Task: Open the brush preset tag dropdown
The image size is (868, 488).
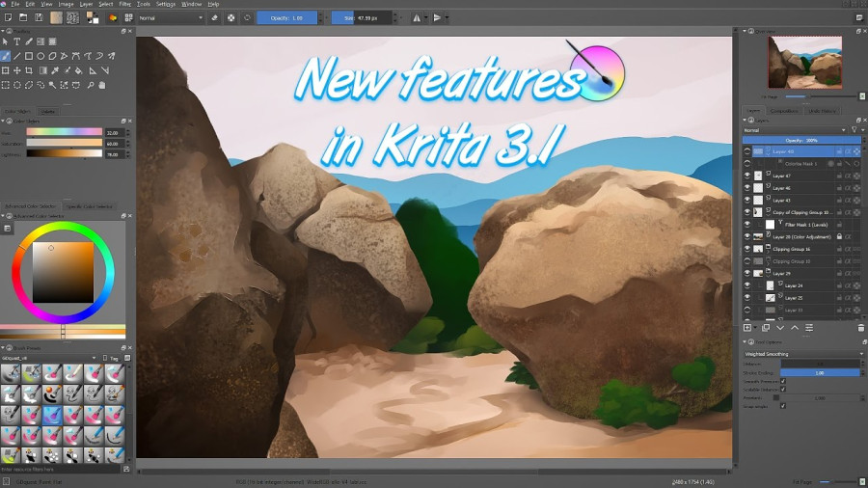Action: point(49,358)
